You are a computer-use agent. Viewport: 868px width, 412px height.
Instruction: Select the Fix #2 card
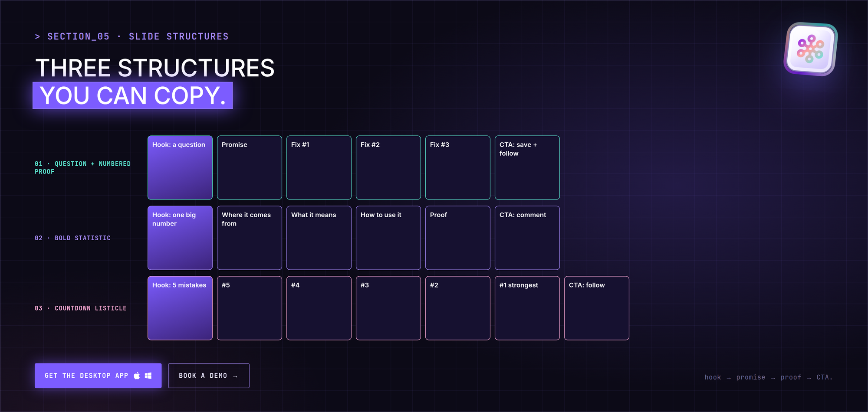(x=388, y=168)
